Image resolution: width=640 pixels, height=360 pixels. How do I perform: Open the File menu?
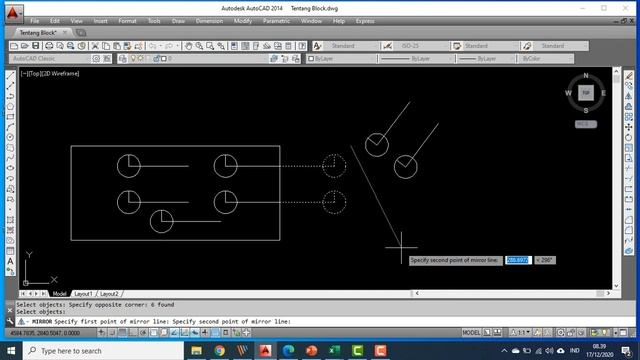[x=35, y=21]
